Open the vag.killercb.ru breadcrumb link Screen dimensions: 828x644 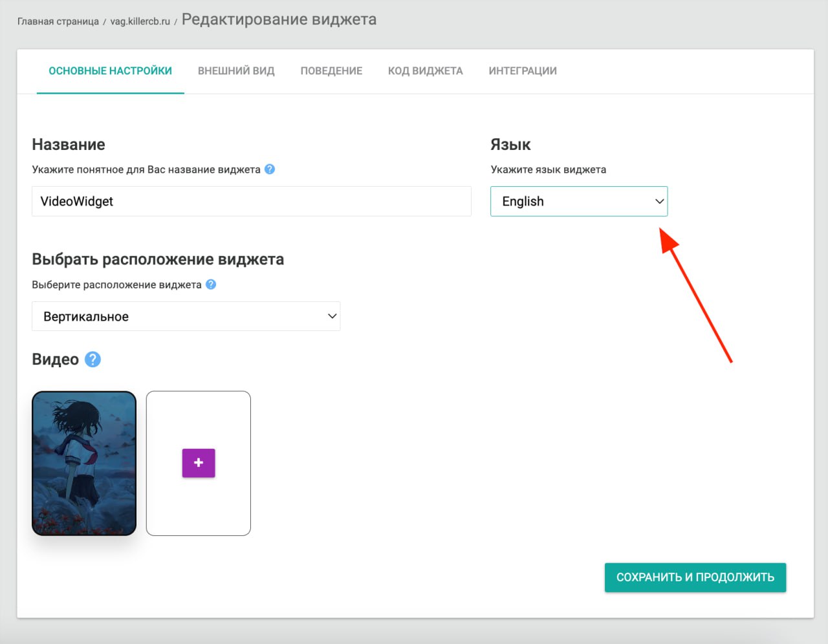click(140, 21)
